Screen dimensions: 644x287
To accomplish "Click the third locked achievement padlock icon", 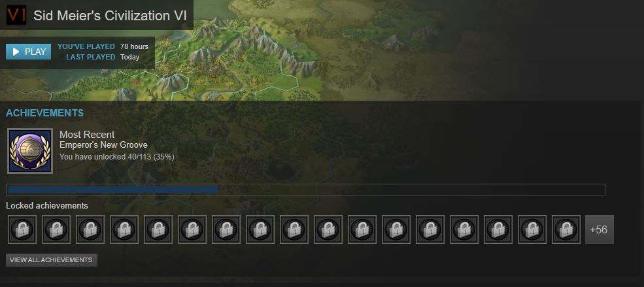I will point(90,229).
